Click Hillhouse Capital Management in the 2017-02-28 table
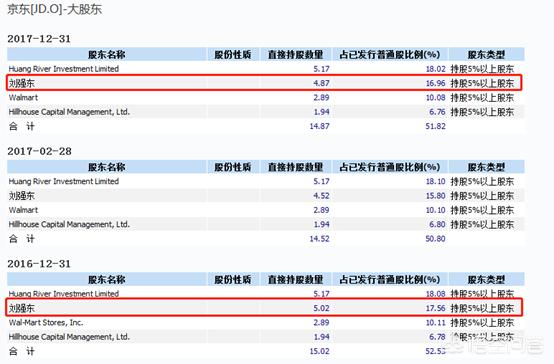Viewport: 554px width, 364px height. click(69, 224)
